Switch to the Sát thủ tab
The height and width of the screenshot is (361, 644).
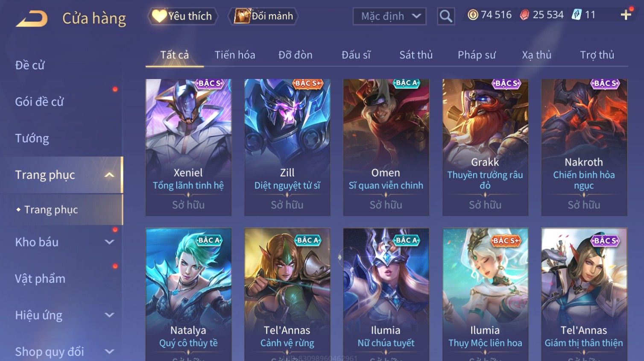click(x=416, y=55)
